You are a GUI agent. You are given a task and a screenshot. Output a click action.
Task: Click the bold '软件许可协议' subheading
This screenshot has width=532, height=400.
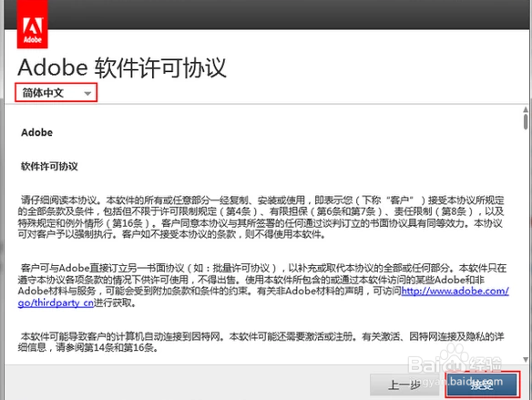point(49,166)
